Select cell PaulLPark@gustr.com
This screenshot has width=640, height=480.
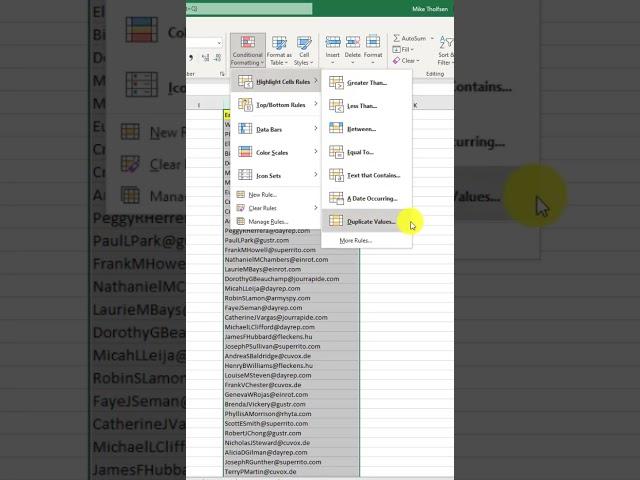coord(291,240)
